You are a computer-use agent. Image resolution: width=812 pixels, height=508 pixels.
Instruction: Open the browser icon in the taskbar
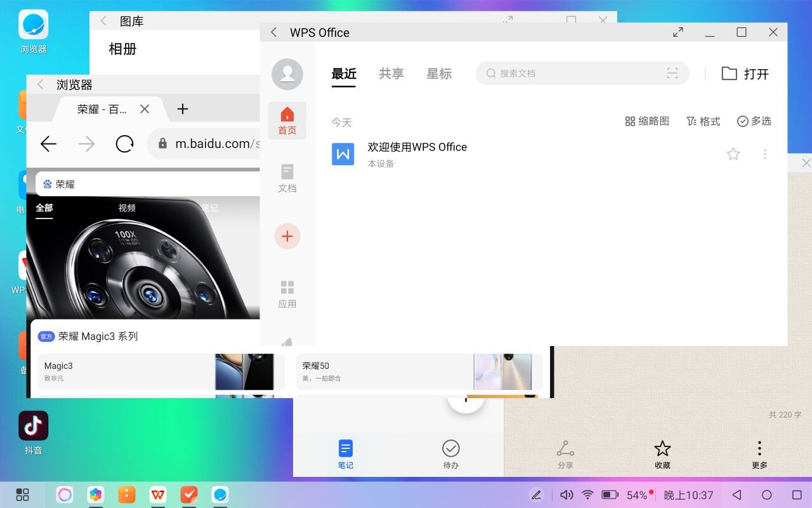pos(220,495)
